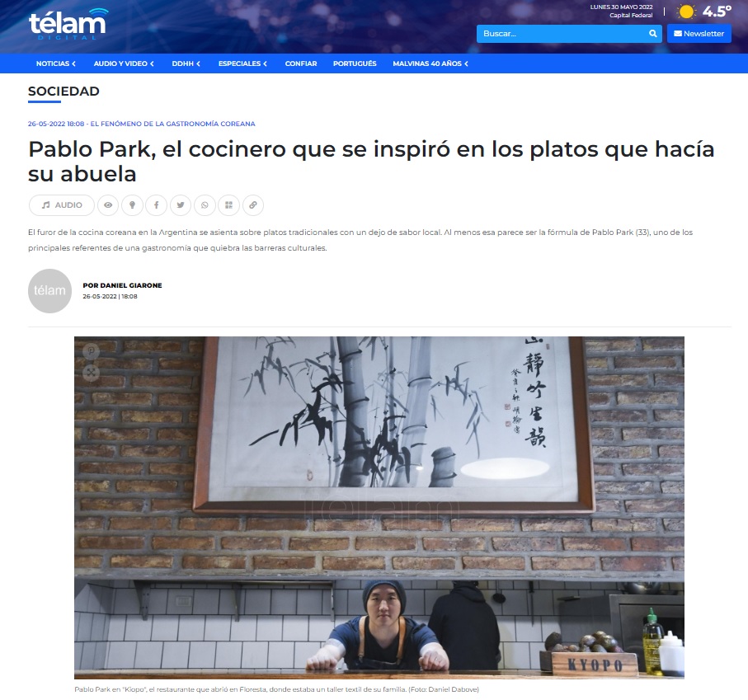Expand the AUDIO Y VIDEO menu
The height and width of the screenshot is (700, 748).
[x=124, y=63]
